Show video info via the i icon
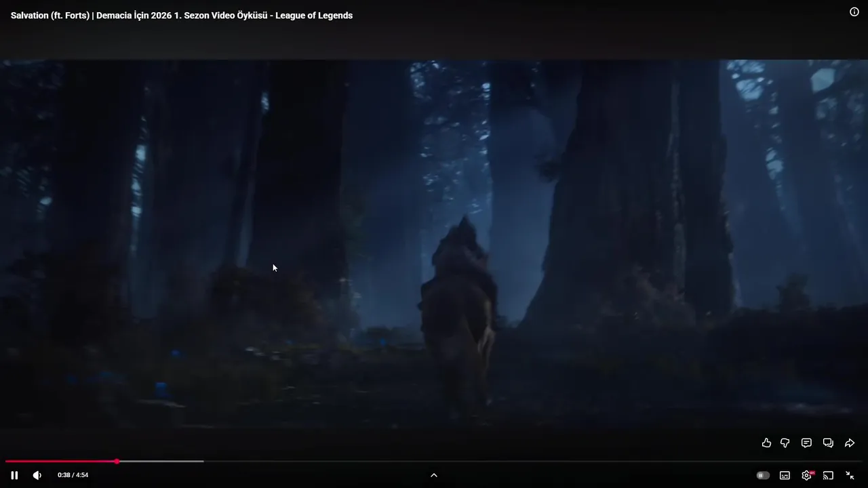The width and height of the screenshot is (868, 488). pos(854,12)
